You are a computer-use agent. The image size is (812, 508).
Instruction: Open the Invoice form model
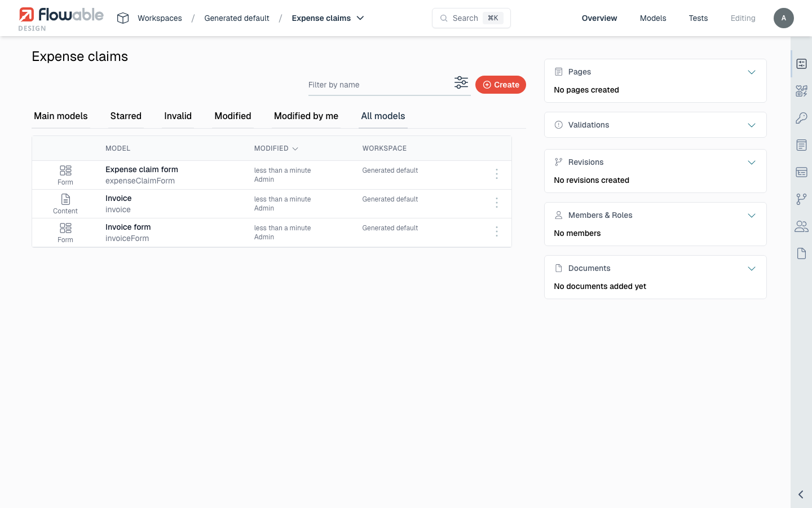point(128,227)
